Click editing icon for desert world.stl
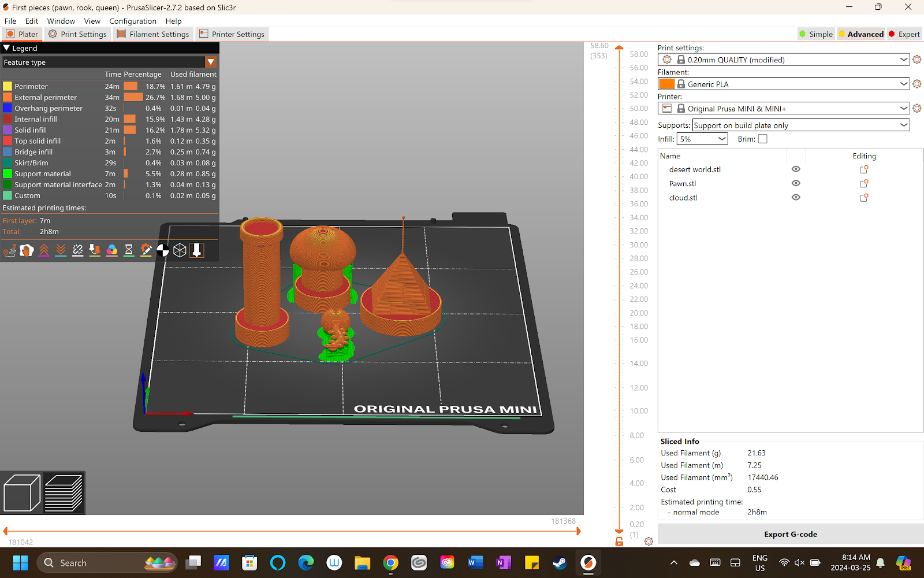The image size is (924, 578). pyautogui.click(x=864, y=169)
